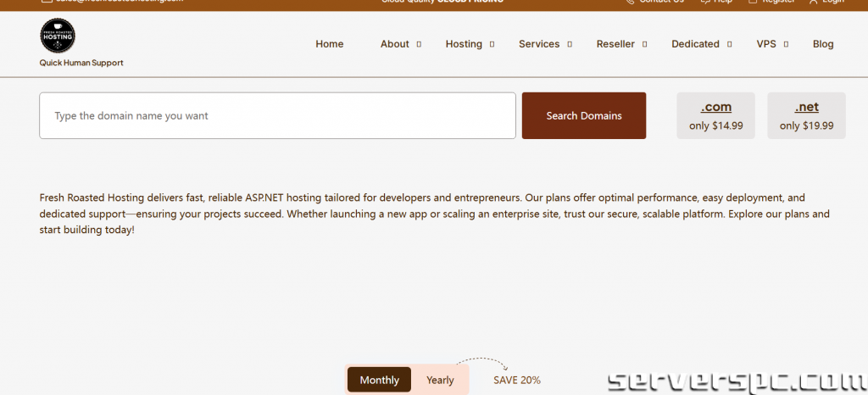Open the Services dropdown arrow
Image resolution: width=868 pixels, height=395 pixels.
coord(570,44)
